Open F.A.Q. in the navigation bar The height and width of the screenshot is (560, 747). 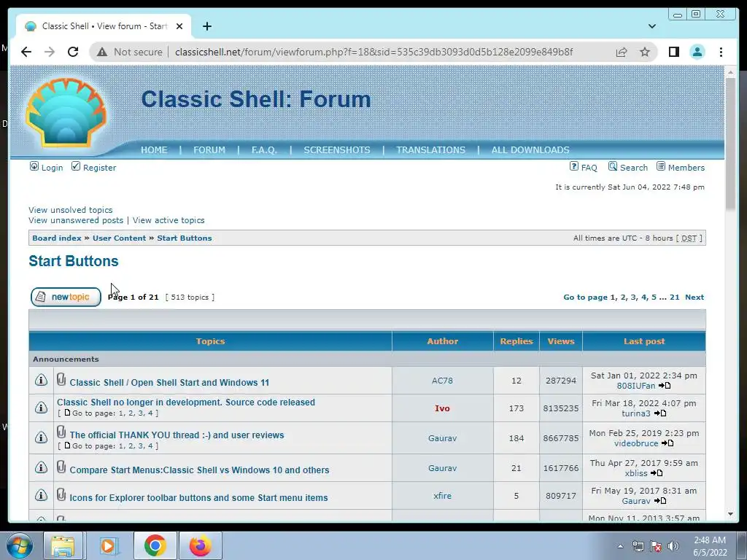point(264,150)
